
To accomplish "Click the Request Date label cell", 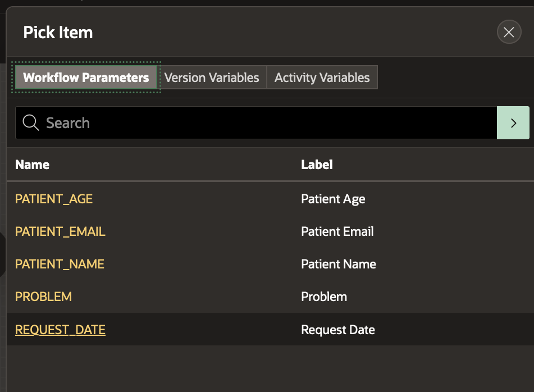I will (338, 330).
